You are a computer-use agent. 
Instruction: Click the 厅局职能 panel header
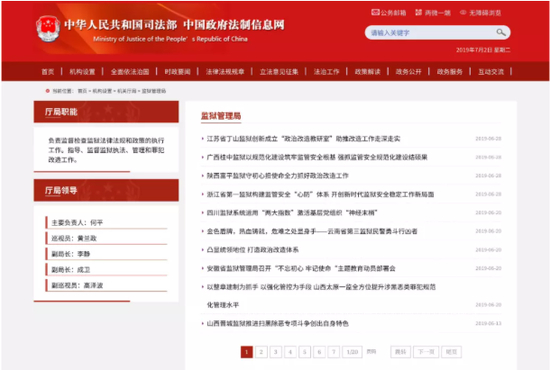pos(106,112)
